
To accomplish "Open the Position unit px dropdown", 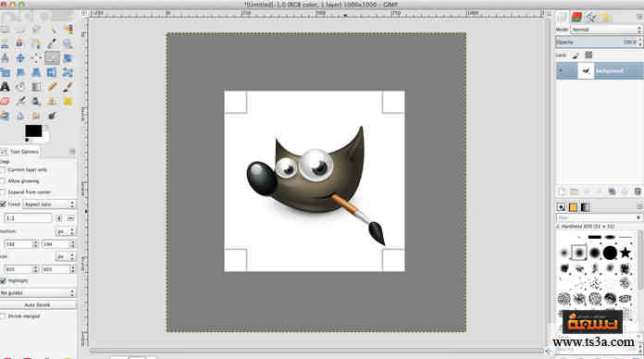I will 66,231.
